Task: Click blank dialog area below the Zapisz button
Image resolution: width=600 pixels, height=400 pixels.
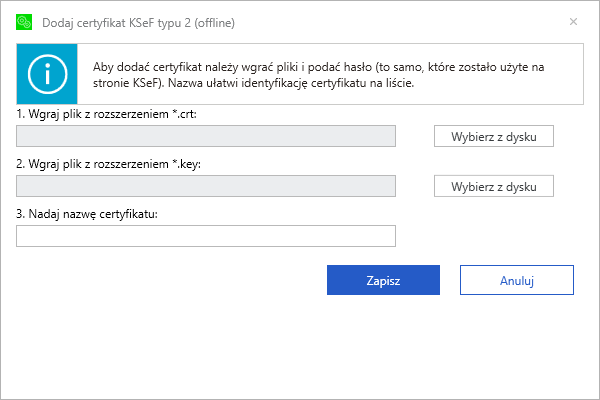Action: (x=383, y=340)
